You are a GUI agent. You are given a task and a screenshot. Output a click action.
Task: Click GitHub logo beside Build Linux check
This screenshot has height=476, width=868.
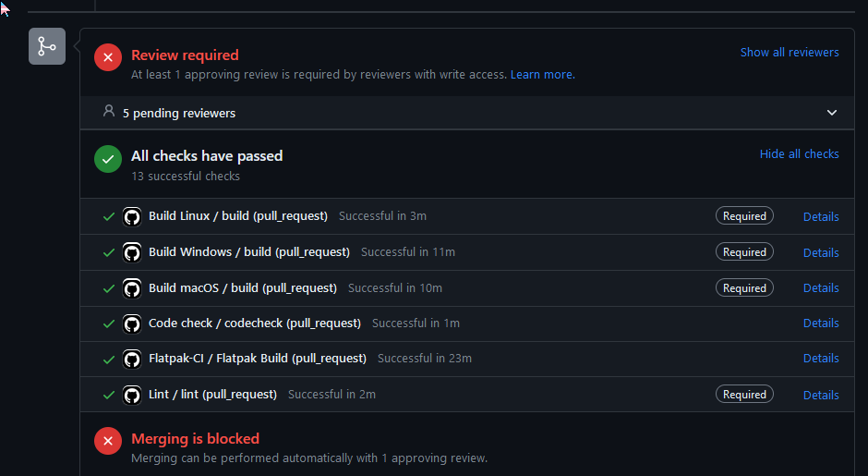(x=132, y=216)
